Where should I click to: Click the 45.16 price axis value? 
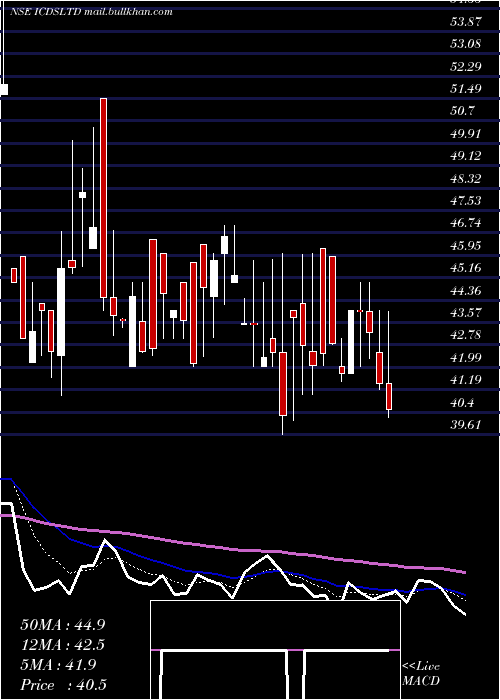coord(466,267)
